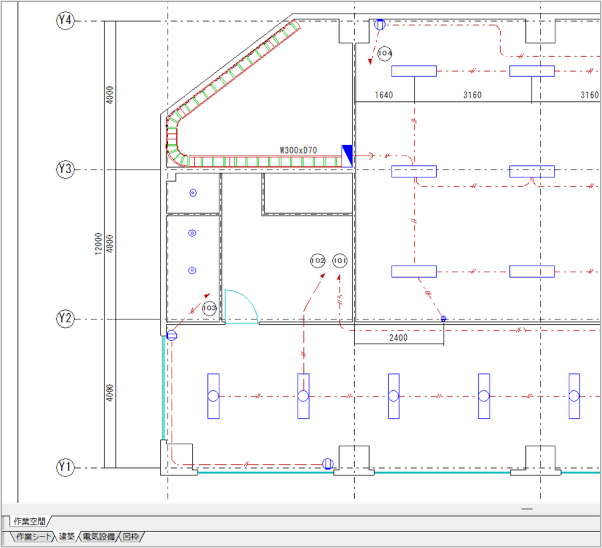Screen dimensions: 602x548
Task: Pick the Y2 grid axis marker
Action: 66,319
